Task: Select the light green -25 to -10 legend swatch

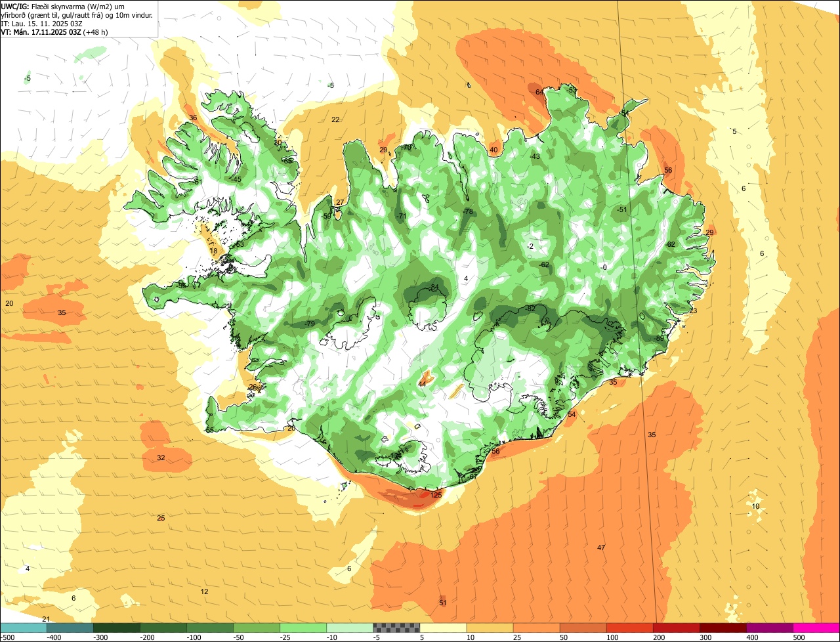Action: pyautogui.click(x=303, y=628)
